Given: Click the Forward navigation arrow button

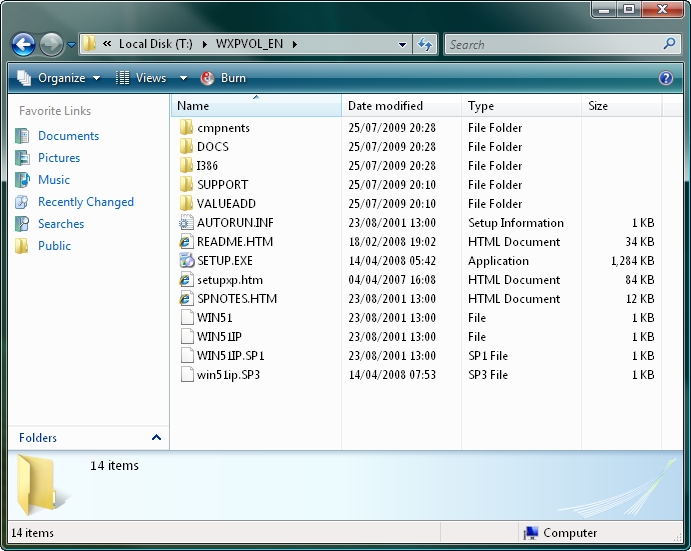Looking at the screenshot, I should tap(52, 44).
